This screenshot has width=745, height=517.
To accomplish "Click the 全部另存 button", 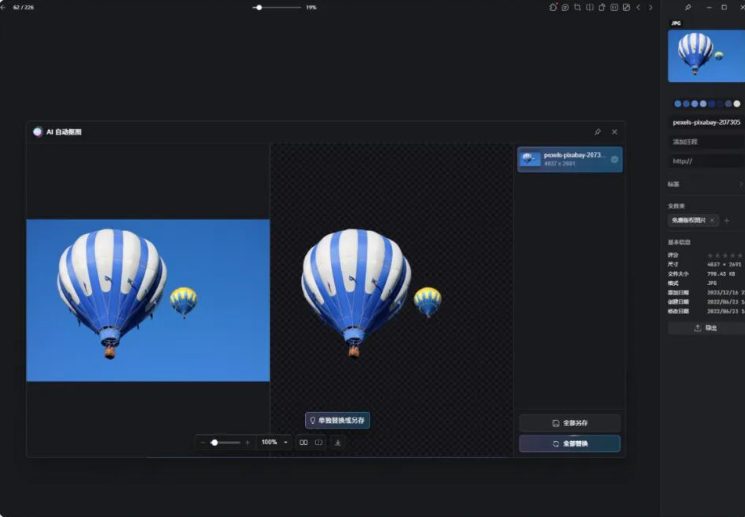I will click(569, 423).
